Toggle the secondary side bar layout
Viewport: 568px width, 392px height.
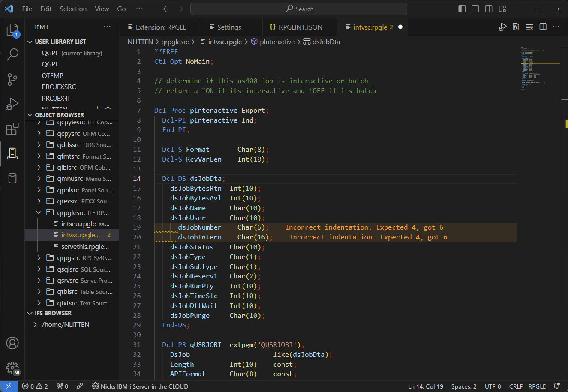pyautogui.click(x=489, y=9)
